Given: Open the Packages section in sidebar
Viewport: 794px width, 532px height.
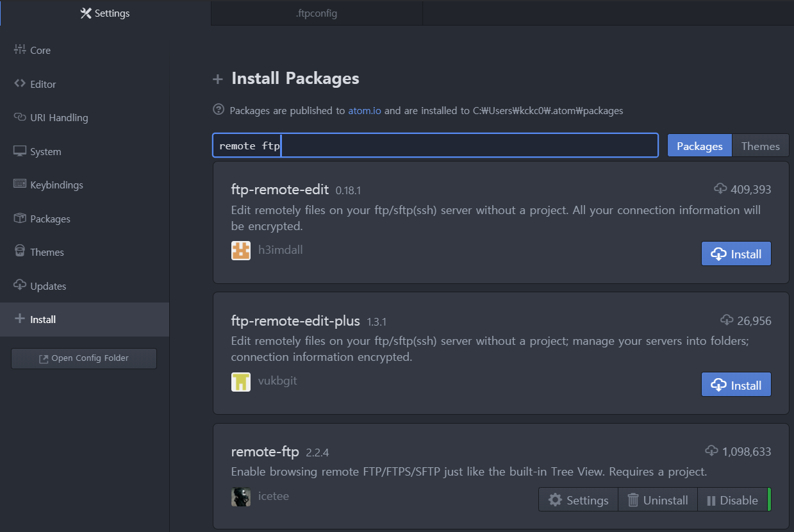Looking at the screenshot, I should pos(85,219).
